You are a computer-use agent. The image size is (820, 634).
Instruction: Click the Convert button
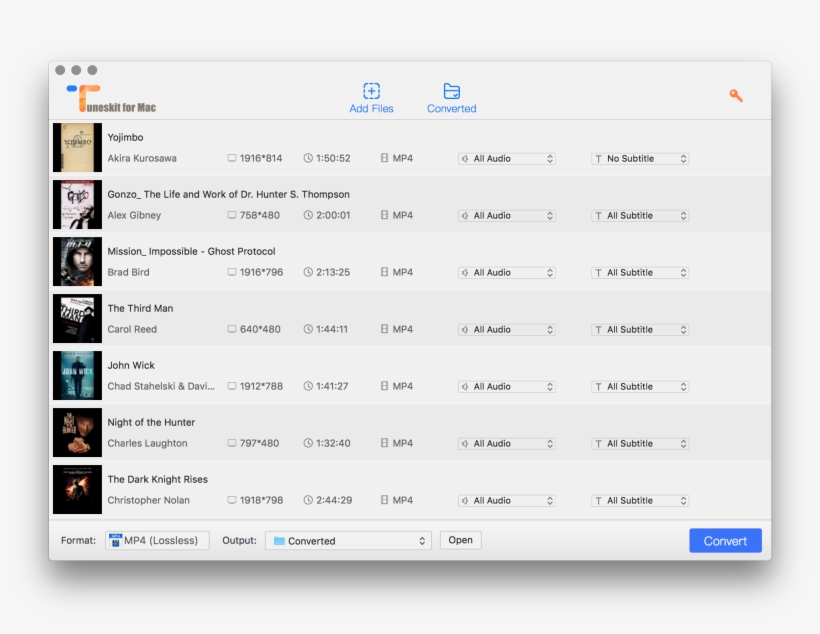[x=725, y=540]
